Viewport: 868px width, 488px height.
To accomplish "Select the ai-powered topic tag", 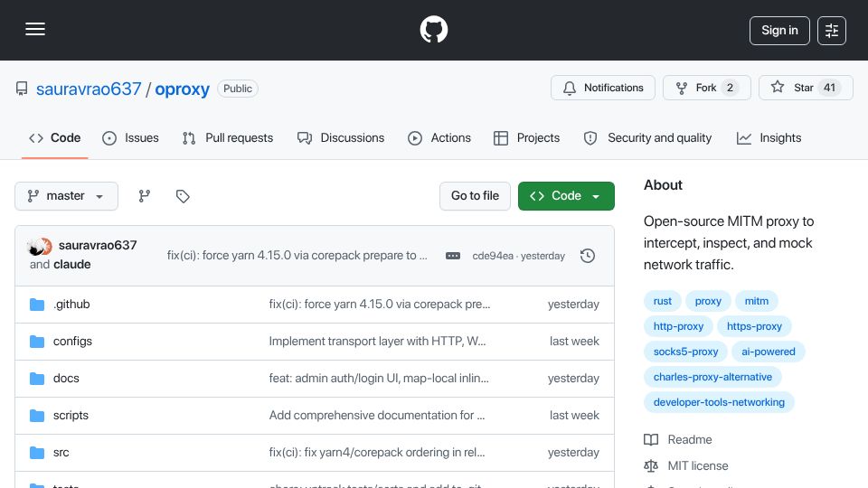I will (x=769, y=352).
